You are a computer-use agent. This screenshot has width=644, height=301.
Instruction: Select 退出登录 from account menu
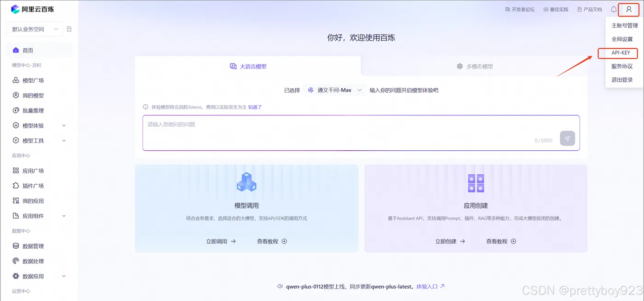pyautogui.click(x=622, y=80)
